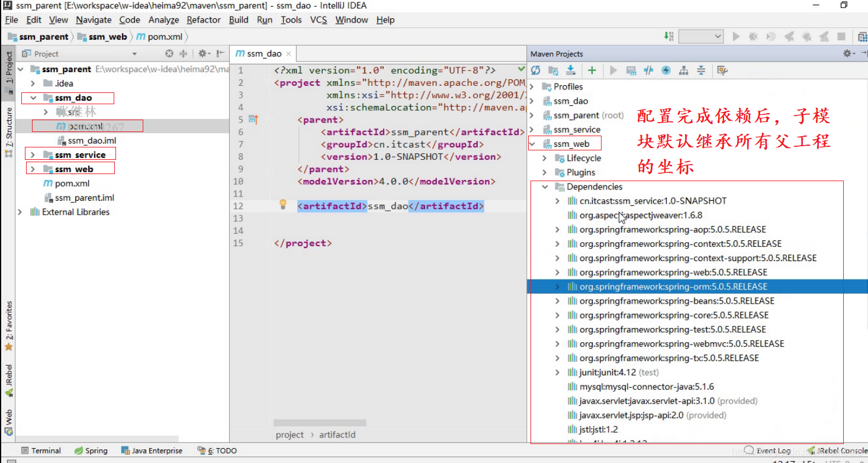Click the Stop square icon
Screen dimensions: 868x463
click(841, 37)
